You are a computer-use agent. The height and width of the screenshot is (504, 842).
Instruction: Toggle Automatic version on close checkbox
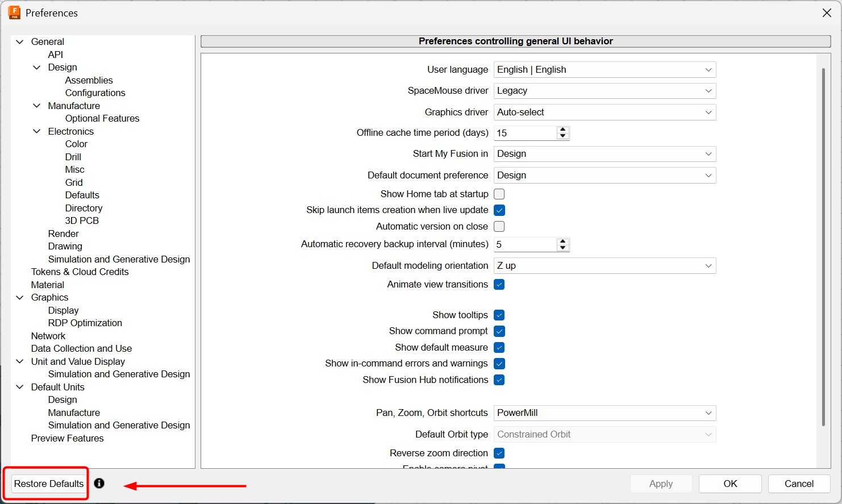click(499, 227)
